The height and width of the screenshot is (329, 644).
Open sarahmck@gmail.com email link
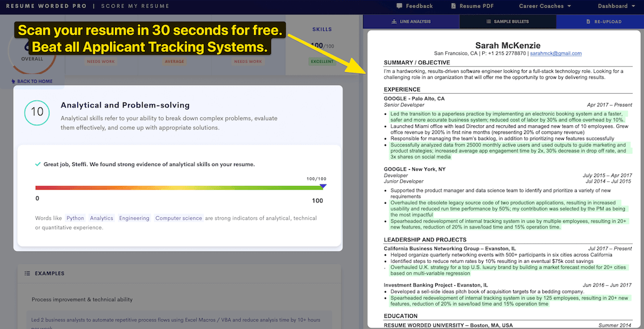(x=556, y=54)
